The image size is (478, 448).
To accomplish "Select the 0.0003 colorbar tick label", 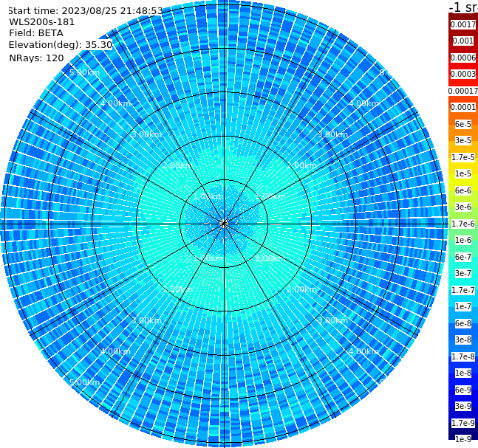I will click(463, 74).
